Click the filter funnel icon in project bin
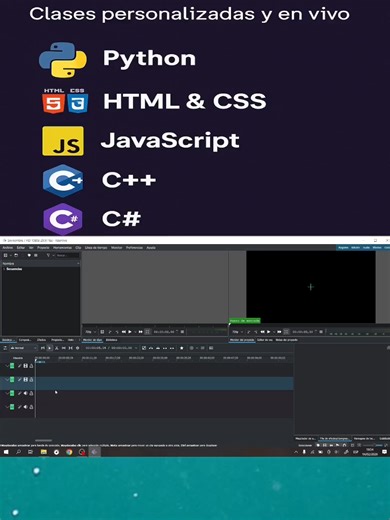This screenshot has width=390, height=520. click(48, 255)
